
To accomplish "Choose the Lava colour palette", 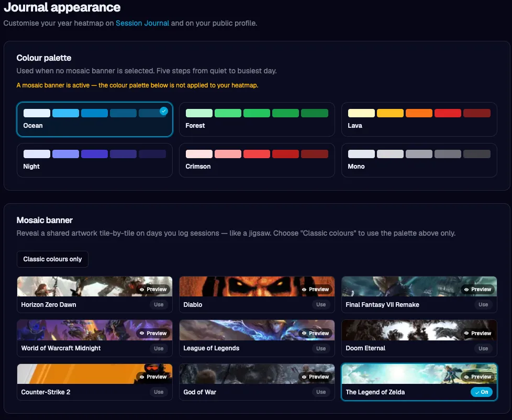I will tap(419, 119).
